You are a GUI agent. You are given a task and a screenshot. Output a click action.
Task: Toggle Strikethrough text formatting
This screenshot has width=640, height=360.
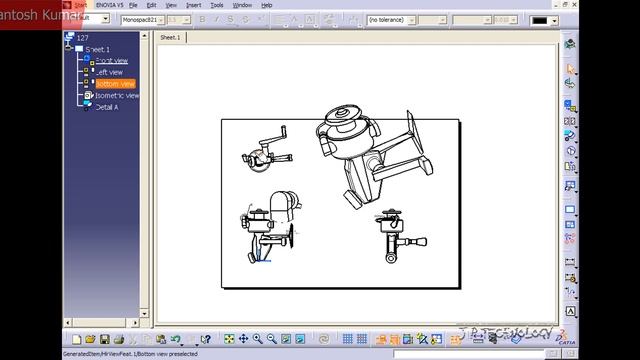tap(245, 20)
